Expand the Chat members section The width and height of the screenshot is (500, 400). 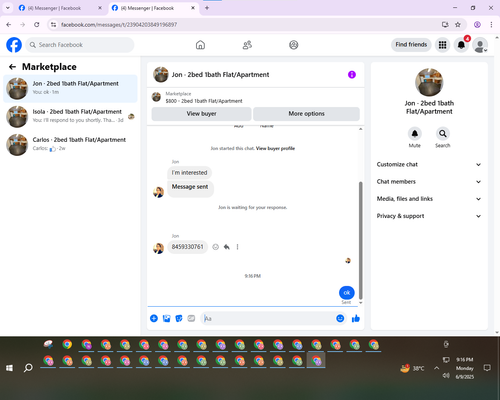tap(429, 182)
